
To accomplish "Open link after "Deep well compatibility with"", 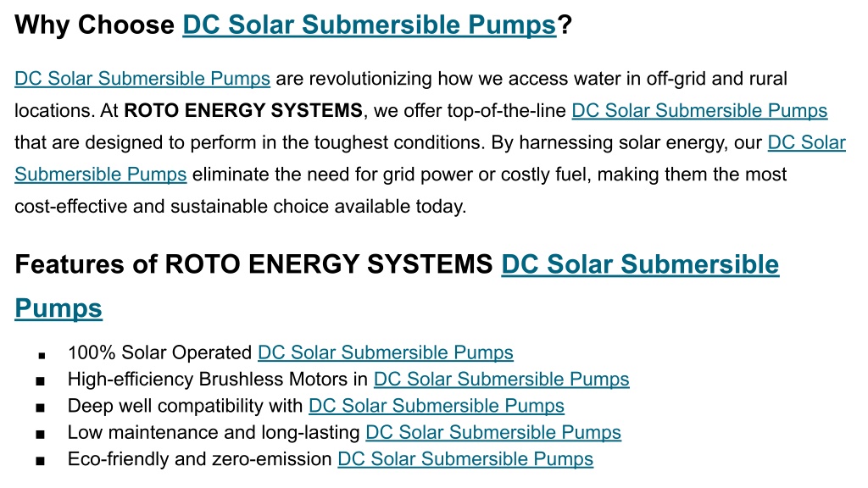I will [437, 406].
